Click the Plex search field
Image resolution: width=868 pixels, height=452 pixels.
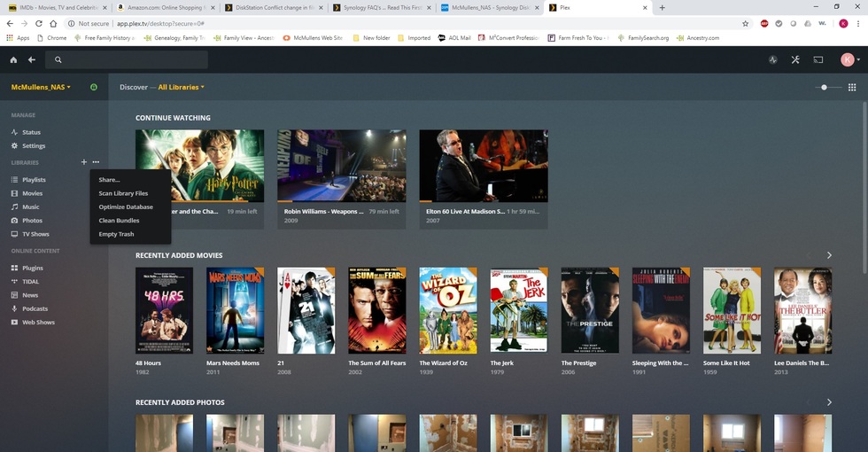tap(127, 60)
